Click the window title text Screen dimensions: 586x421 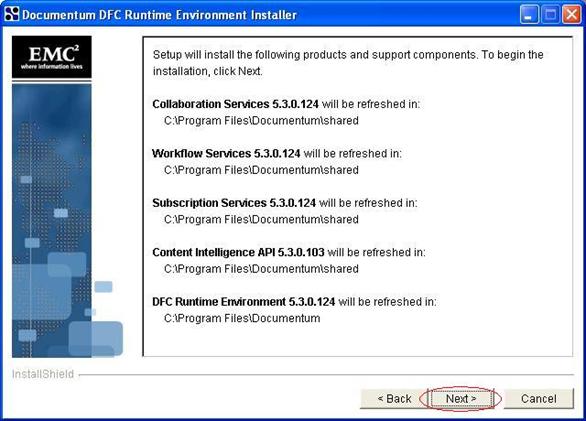(159, 15)
